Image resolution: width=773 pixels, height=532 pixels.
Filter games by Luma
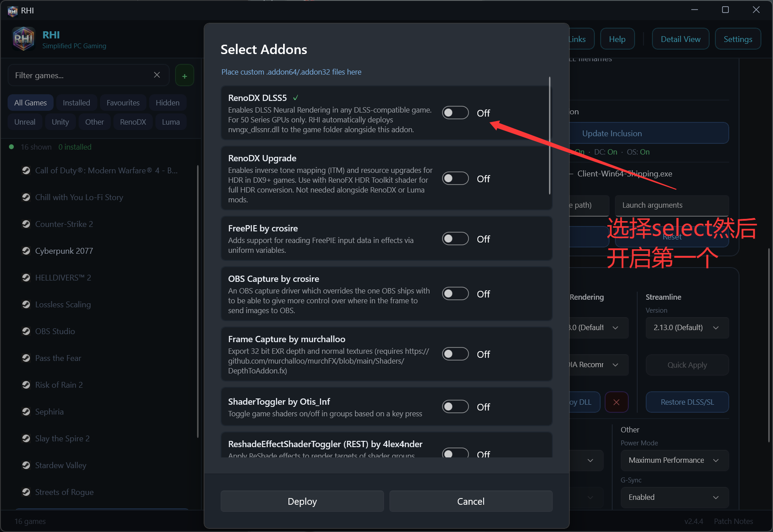tap(171, 122)
